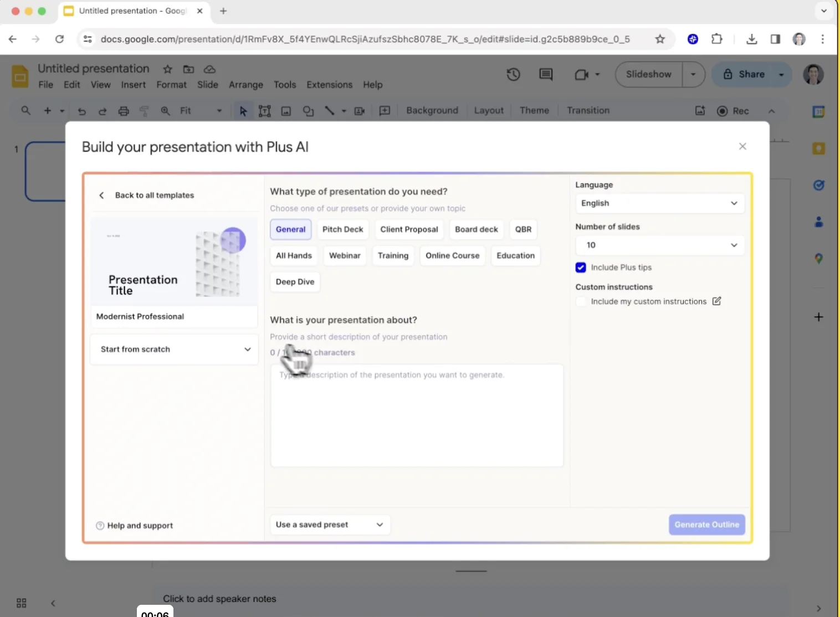This screenshot has width=840, height=617.
Task: Click Back to all templates
Action: point(147,195)
